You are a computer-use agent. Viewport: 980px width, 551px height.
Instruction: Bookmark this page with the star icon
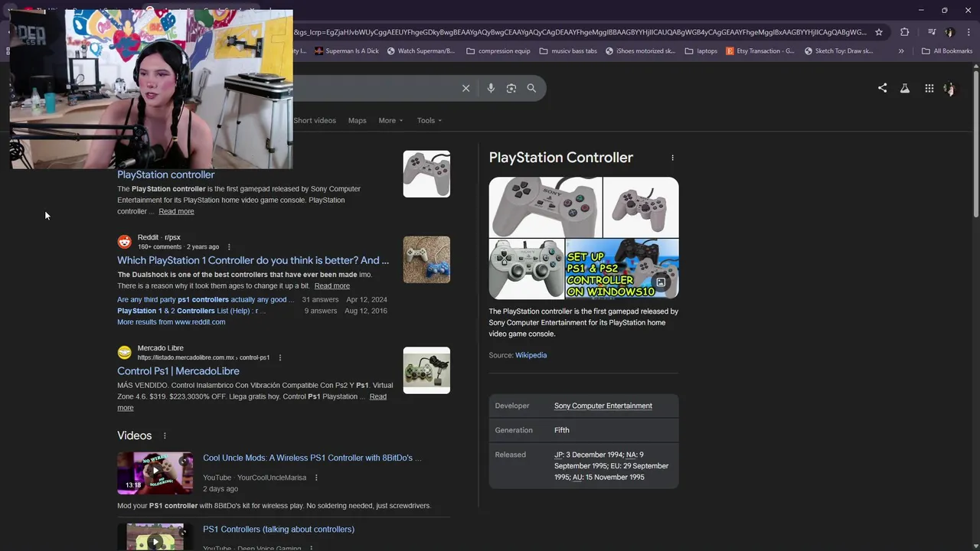879,32
